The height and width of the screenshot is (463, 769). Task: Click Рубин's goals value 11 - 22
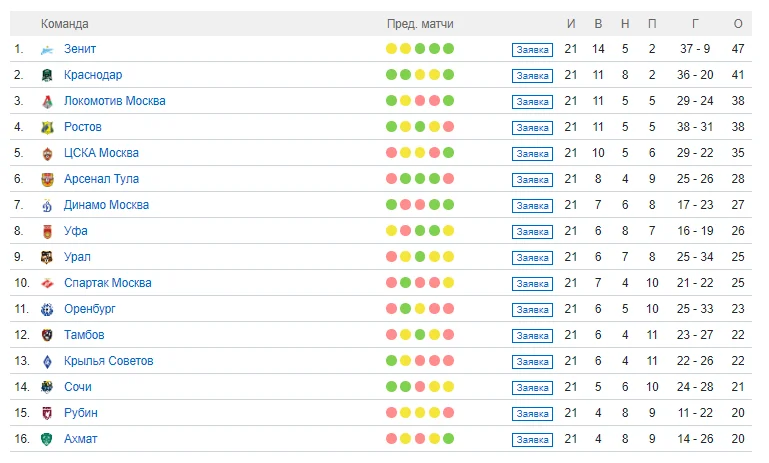695,413
